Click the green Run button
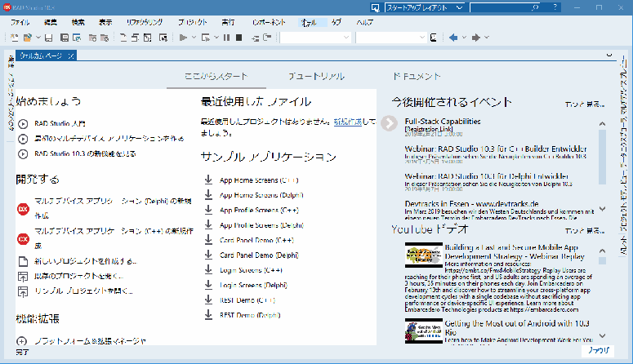 click(183, 38)
